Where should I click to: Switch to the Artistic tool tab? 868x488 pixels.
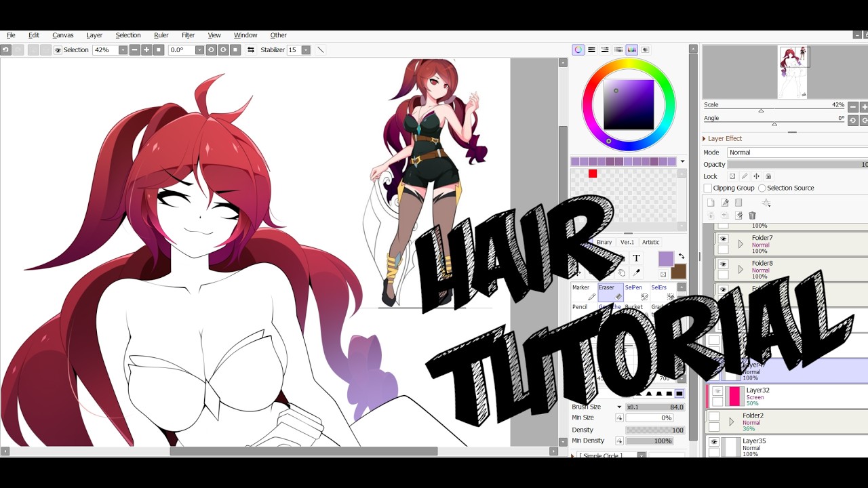[x=650, y=242]
